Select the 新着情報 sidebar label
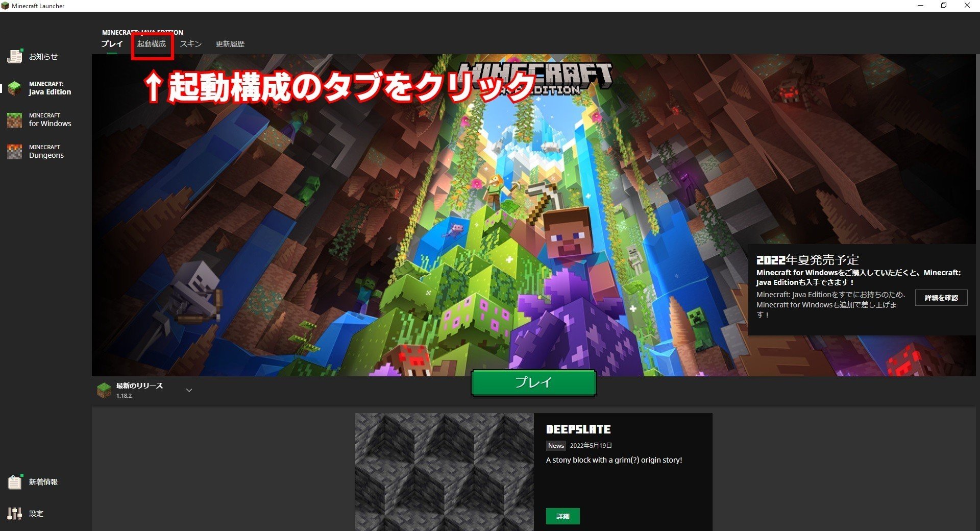 click(x=43, y=482)
